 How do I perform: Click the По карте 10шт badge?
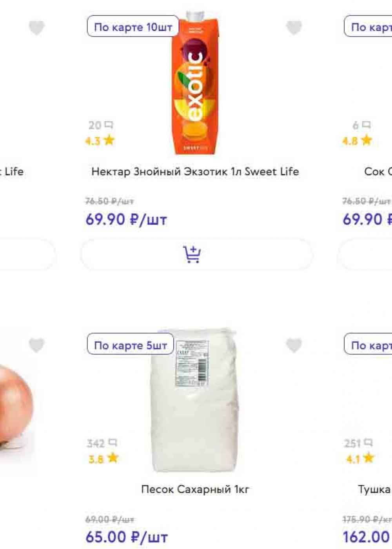click(133, 26)
